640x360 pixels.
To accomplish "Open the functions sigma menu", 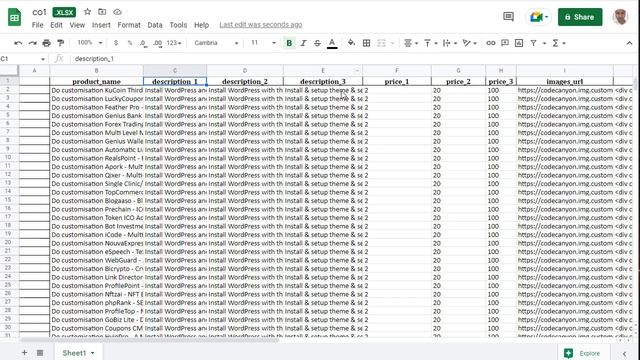I will [x=555, y=43].
